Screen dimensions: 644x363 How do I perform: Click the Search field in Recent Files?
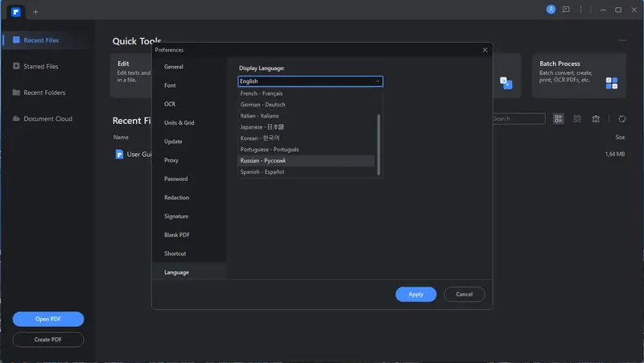(x=518, y=118)
